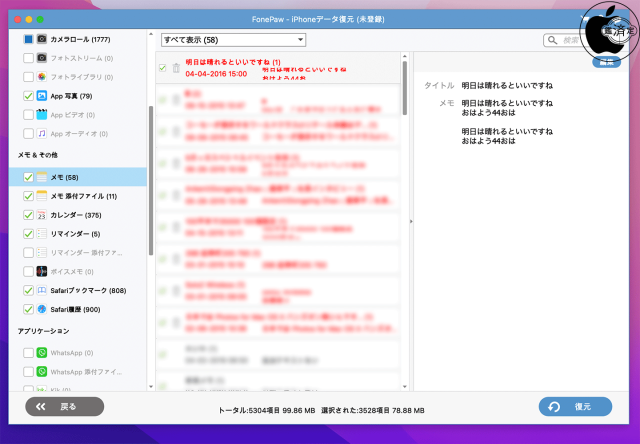
Task: Click the タイトル value 明日は晴れるといいですね
Action: [x=507, y=85]
